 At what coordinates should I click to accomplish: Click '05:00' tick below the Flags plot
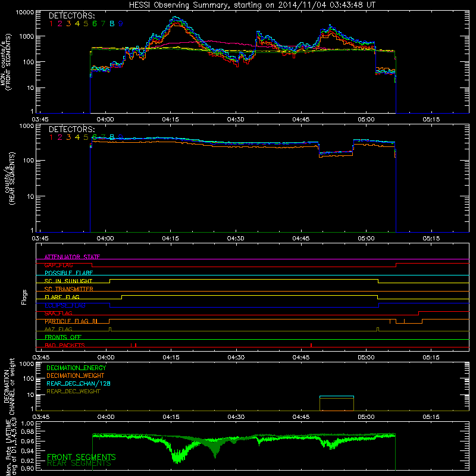pyautogui.click(x=366, y=358)
